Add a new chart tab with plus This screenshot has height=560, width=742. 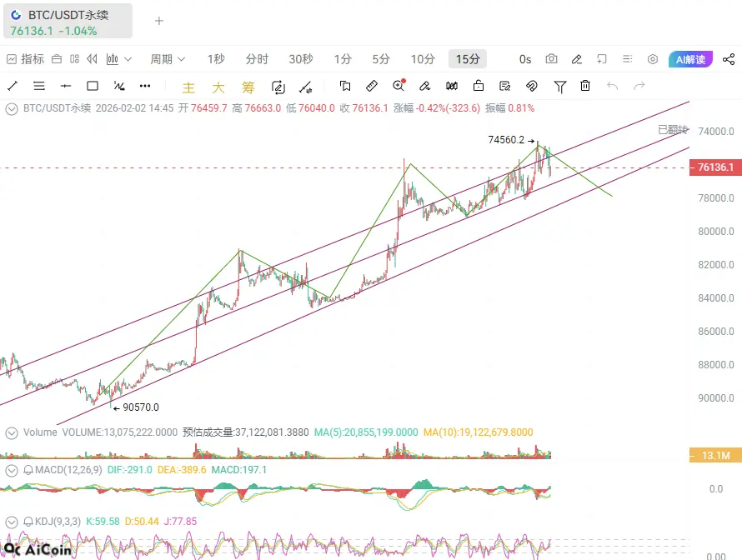[x=159, y=21]
